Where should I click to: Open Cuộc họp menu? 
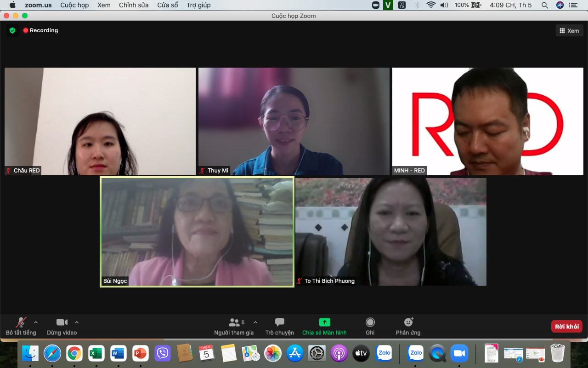(x=74, y=5)
